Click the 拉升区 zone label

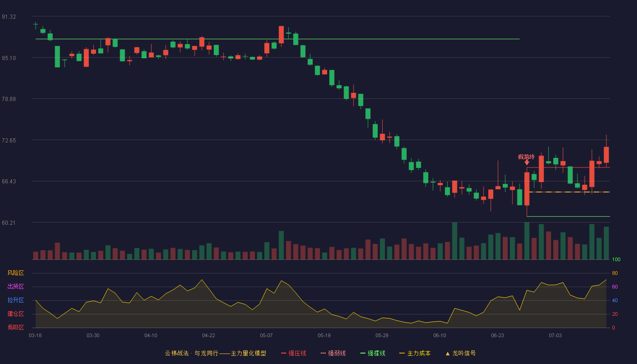click(x=15, y=300)
